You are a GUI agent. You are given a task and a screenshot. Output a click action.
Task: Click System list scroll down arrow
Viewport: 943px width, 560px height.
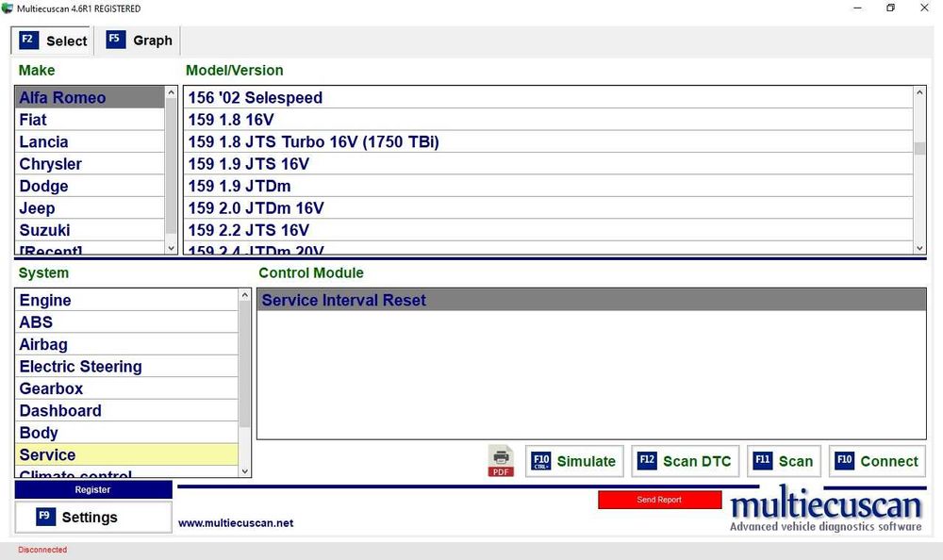(x=245, y=471)
